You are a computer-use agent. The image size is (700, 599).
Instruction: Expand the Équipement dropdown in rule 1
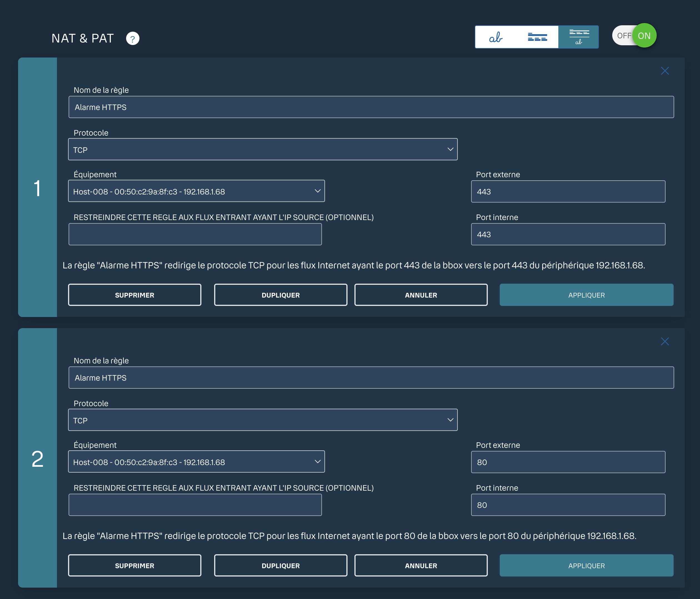point(196,191)
